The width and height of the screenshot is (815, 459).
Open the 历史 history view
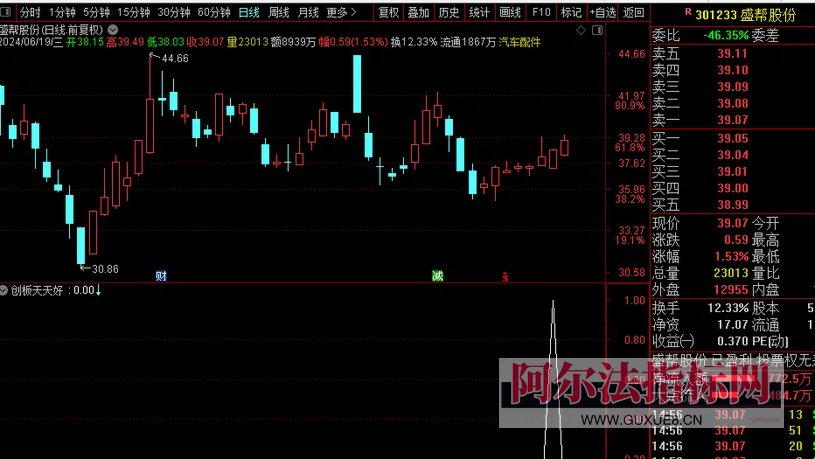click(449, 12)
